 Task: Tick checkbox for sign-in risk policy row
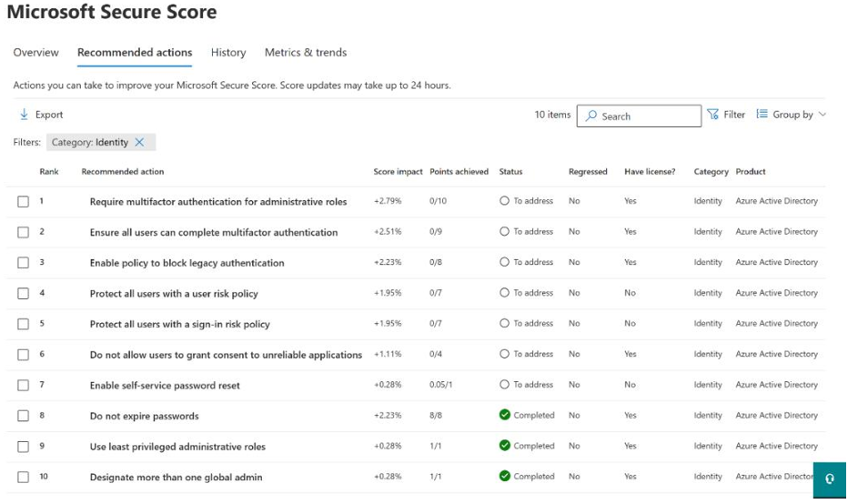click(x=23, y=325)
